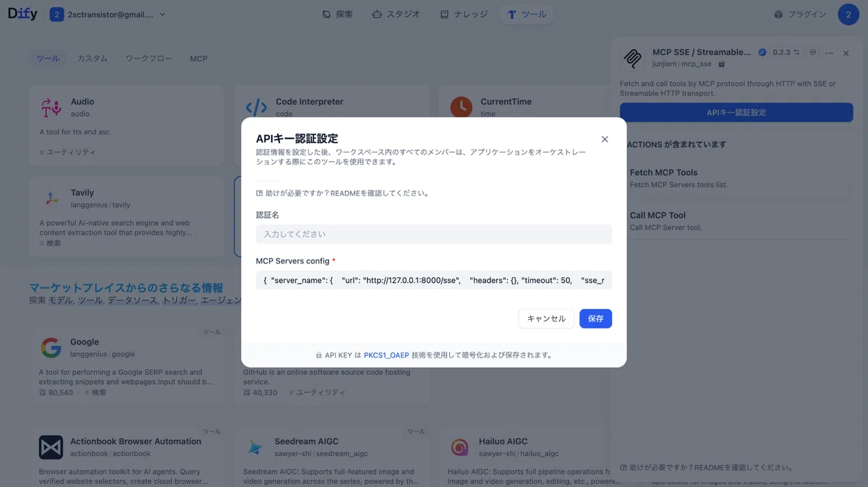Click the 保存 button
The width and height of the screenshot is (868, 487).
click(x=595, y=318)
